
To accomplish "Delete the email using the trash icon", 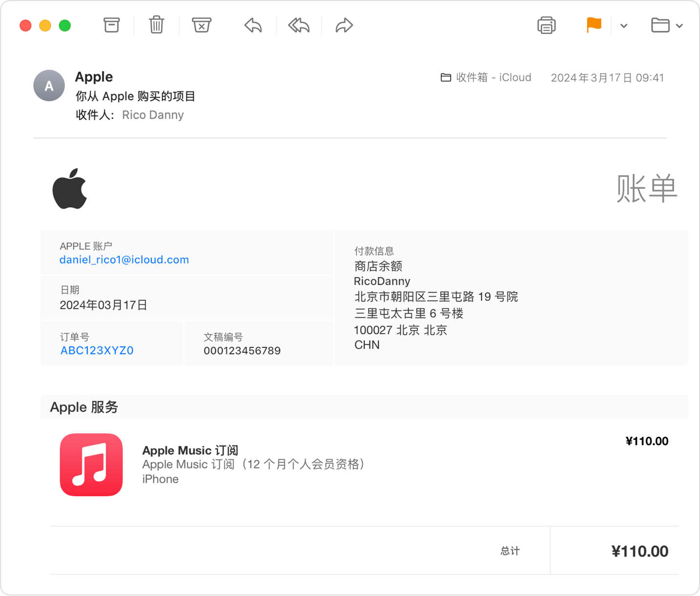I will 156,24.
